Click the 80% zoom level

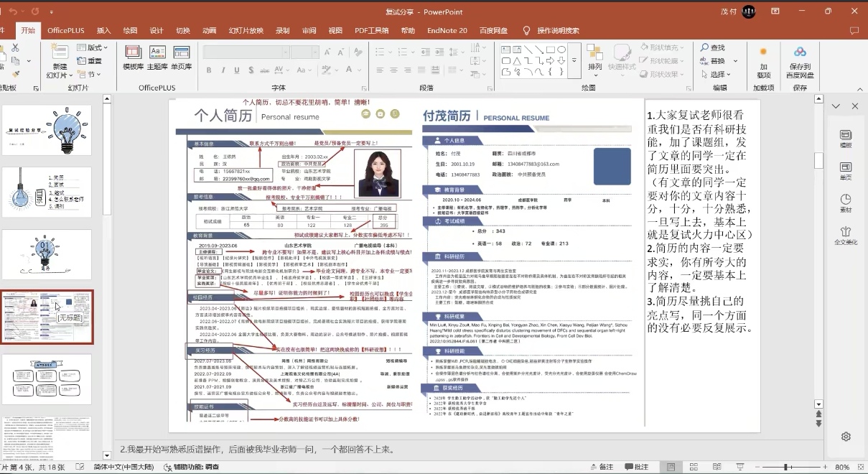tap(841, 467)
